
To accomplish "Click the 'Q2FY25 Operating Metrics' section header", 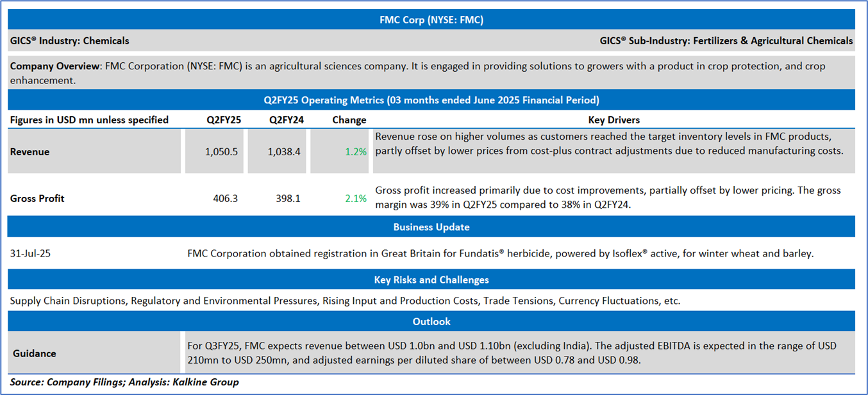I will [x=431, y=100].
